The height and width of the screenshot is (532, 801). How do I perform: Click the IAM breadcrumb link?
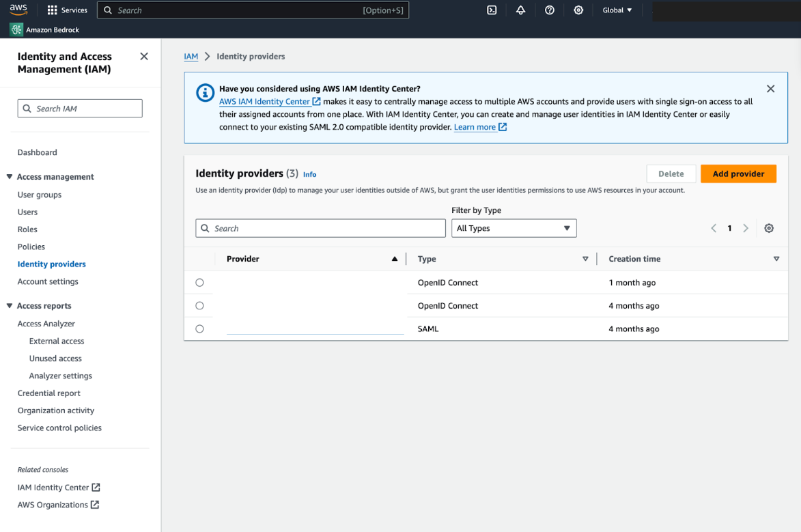(x=191, y=56)
